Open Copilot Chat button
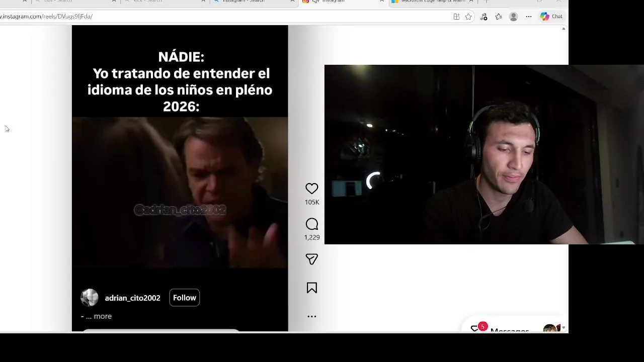 coord(551,17)
